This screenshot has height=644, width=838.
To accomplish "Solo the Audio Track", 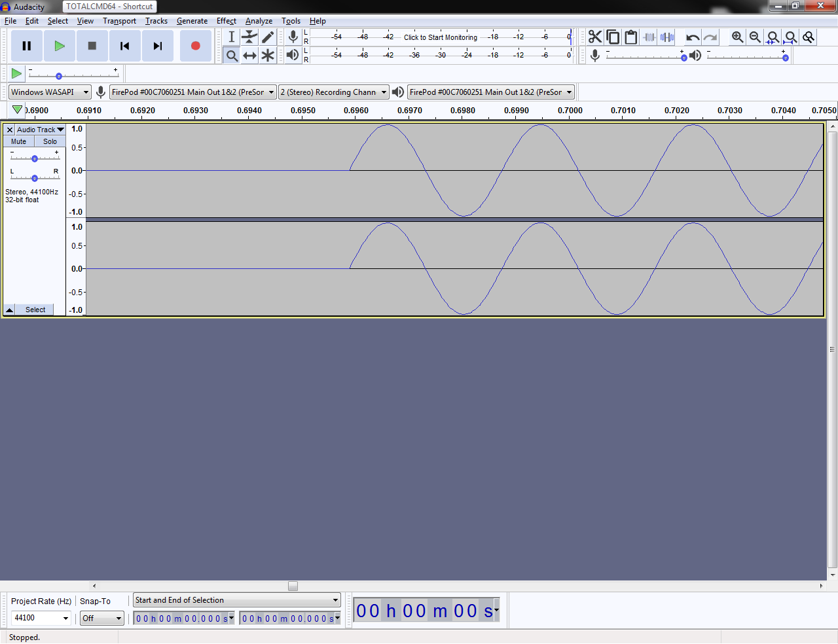I will pyautogui.click(x=50, y=141).
